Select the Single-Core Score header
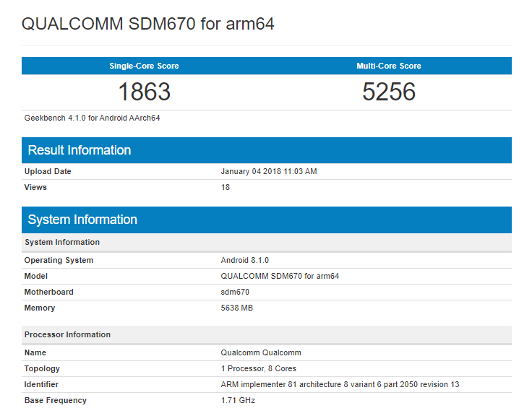The image size is (532, 416). coord(144,66)
